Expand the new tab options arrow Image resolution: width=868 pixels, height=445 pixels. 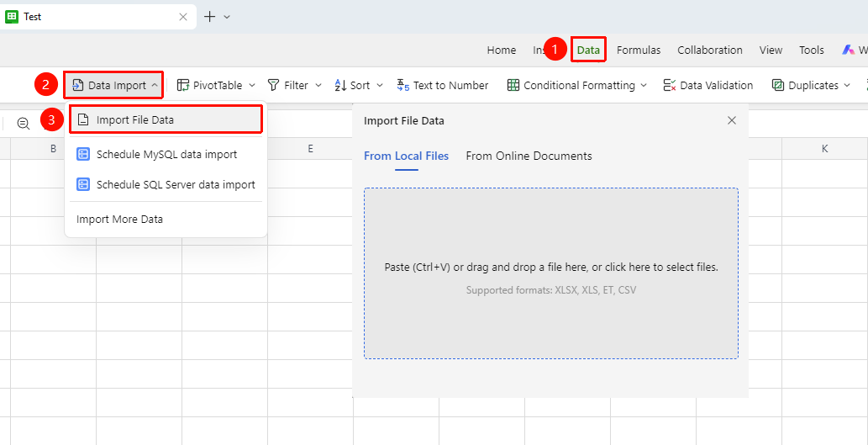coord(227,17)
